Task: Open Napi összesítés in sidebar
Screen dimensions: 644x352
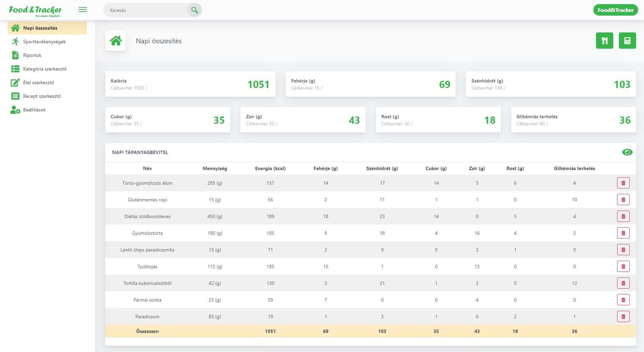Action: click(47, 28)
